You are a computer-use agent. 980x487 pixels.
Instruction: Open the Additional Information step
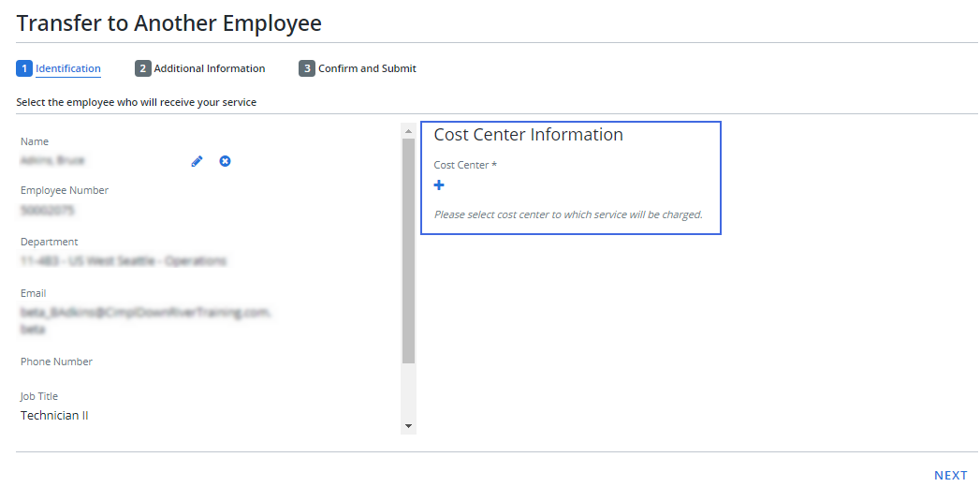pyautogui.click(x=210, y=68)
